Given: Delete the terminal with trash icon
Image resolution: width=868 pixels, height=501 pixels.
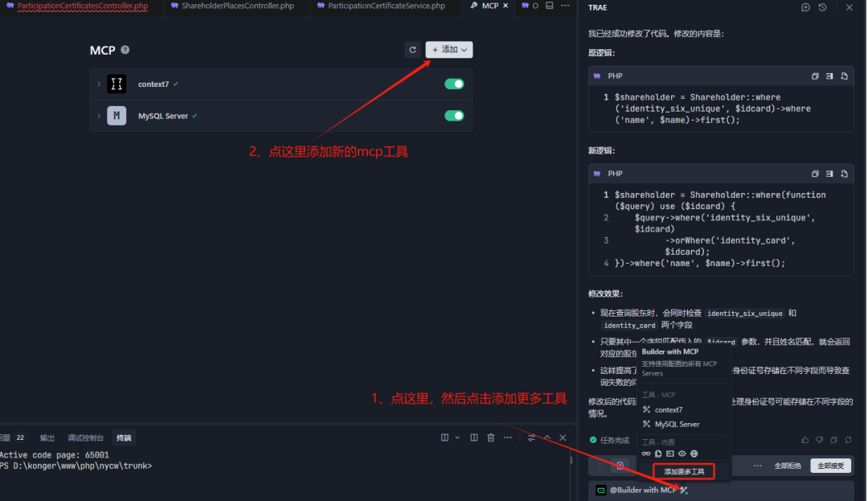Looking at the screenshot, I should click(x=490, y=437).
